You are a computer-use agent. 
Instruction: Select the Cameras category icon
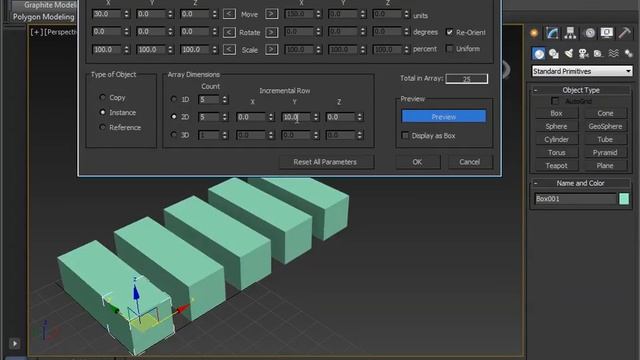pyautogui.click(x=583, y=53)
